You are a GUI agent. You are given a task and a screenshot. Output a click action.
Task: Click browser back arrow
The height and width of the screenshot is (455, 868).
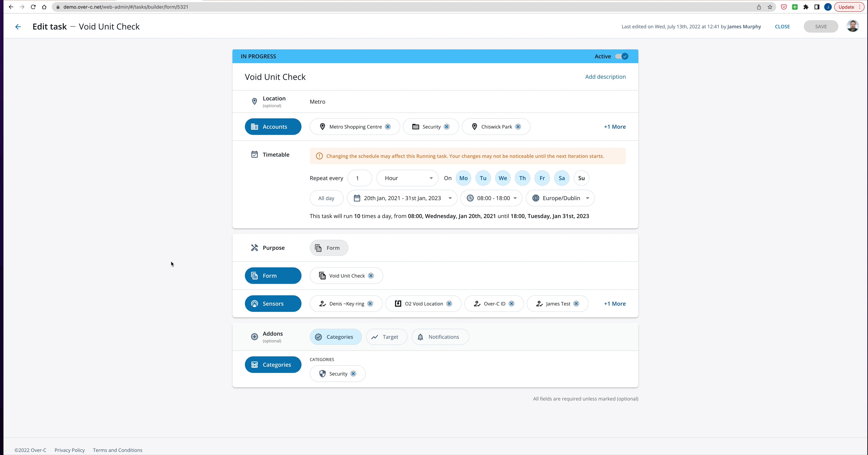pyautogui.click(x=11, y=7)
